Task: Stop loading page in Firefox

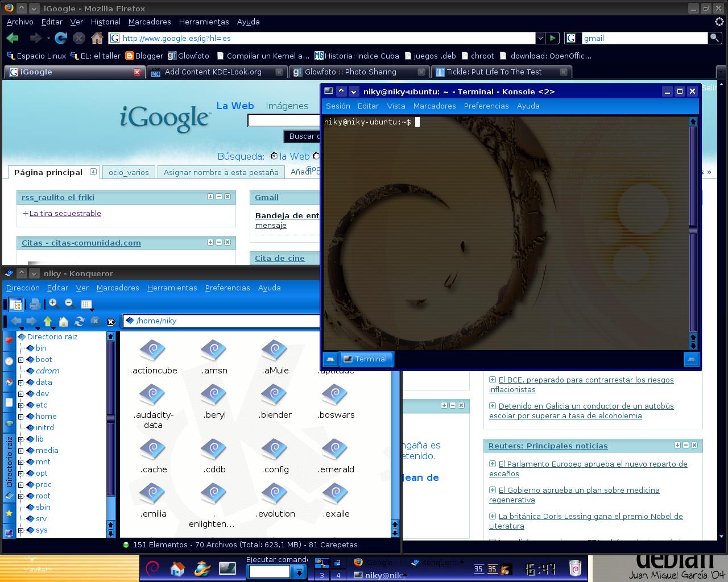Action: click(79, 38)
